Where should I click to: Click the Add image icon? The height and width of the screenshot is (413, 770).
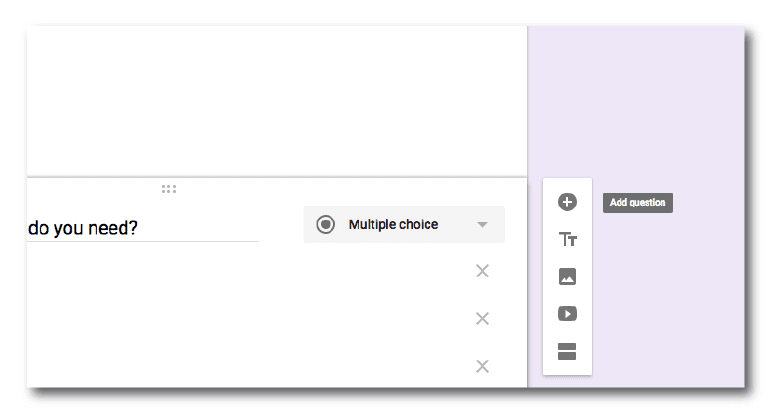[x=567, y=277]
